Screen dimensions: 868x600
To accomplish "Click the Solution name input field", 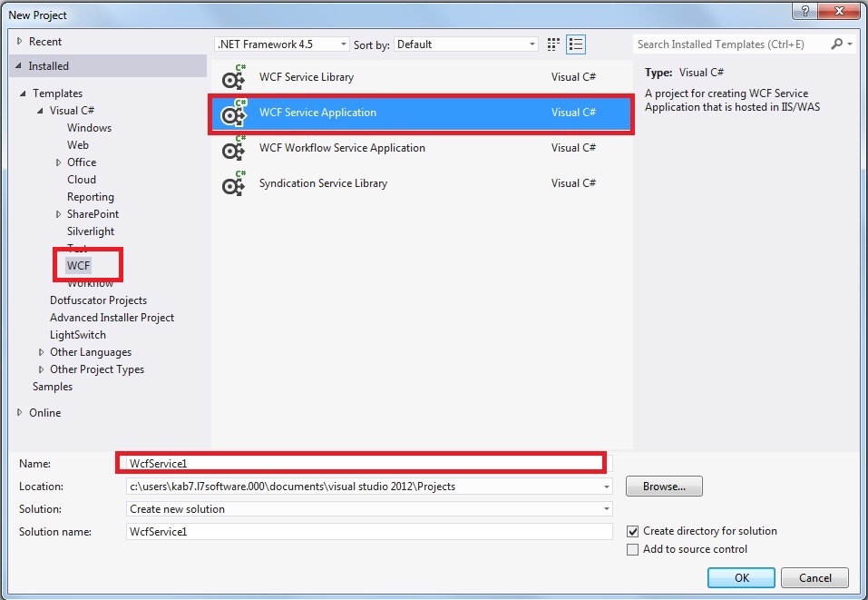I will 369,532.
